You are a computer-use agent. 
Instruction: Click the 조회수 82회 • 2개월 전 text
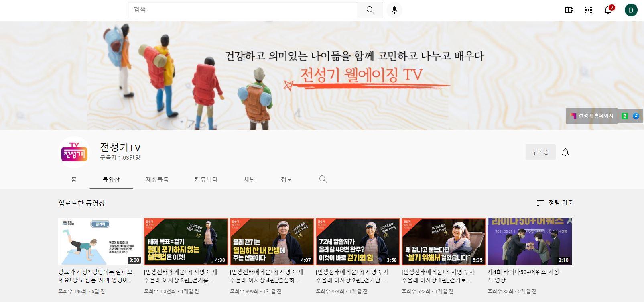(512, 291)
